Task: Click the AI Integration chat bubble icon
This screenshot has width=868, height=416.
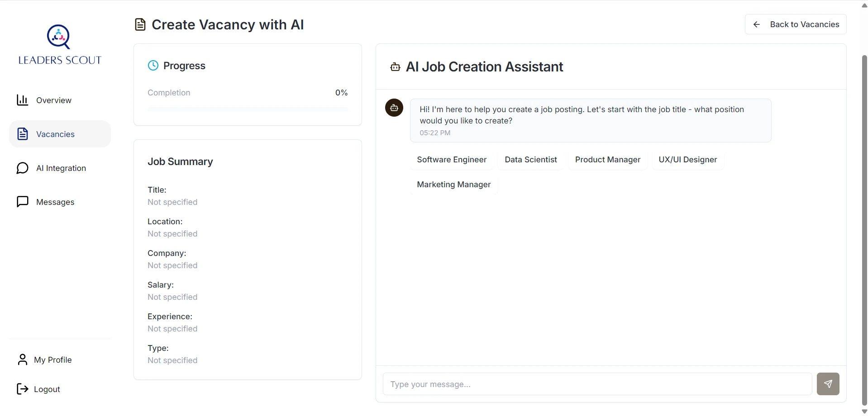Action: coord(22,168)
